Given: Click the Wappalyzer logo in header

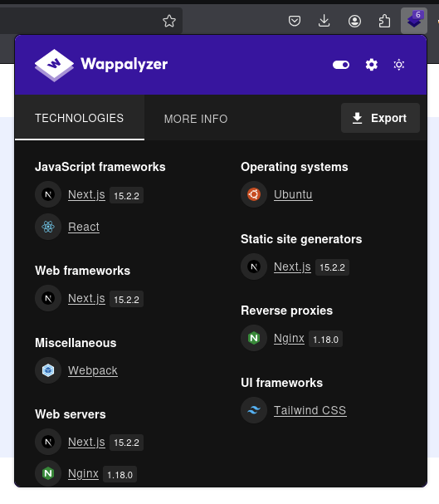Looking at the screenshot, I should pyautogui.click(x=101, y=66).
